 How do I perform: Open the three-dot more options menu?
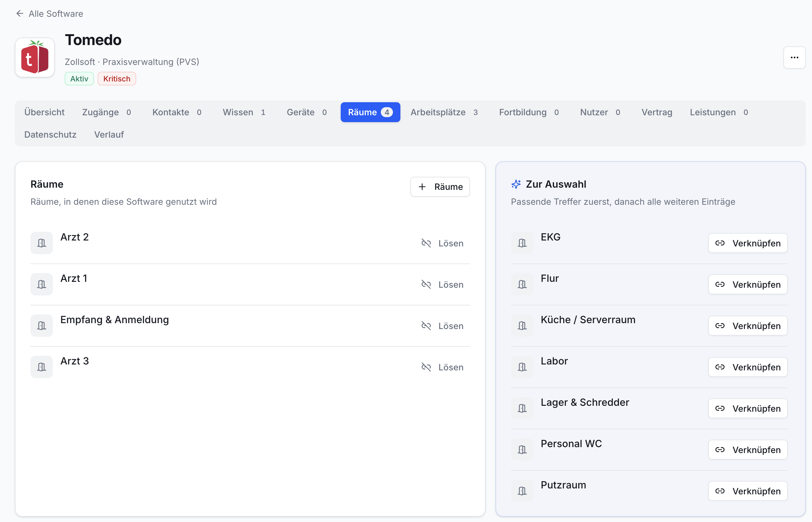click(x=794, y=57)
